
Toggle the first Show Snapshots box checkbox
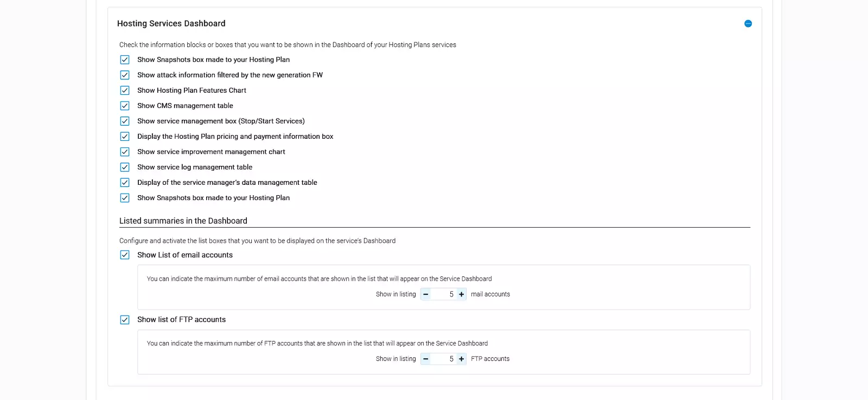click(x=125, y=60)
